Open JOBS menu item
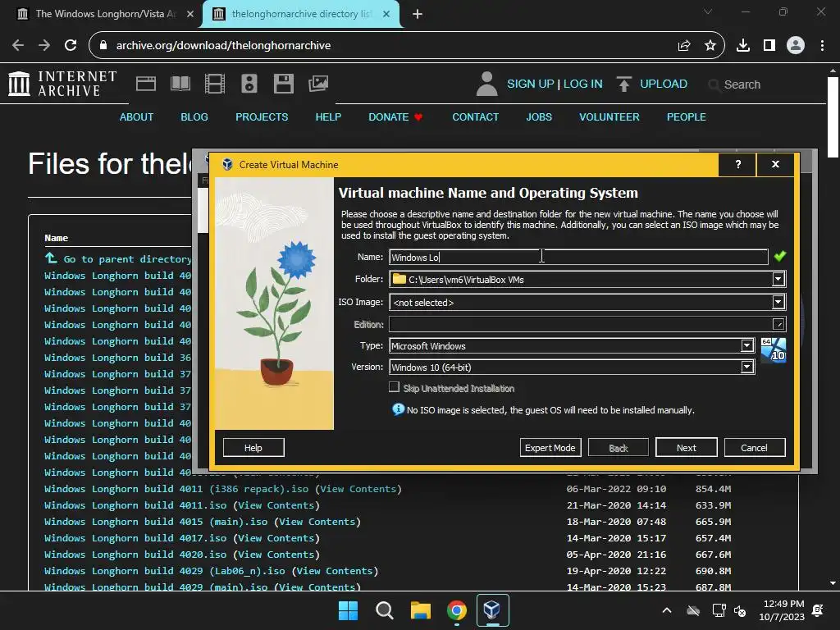 538,116
